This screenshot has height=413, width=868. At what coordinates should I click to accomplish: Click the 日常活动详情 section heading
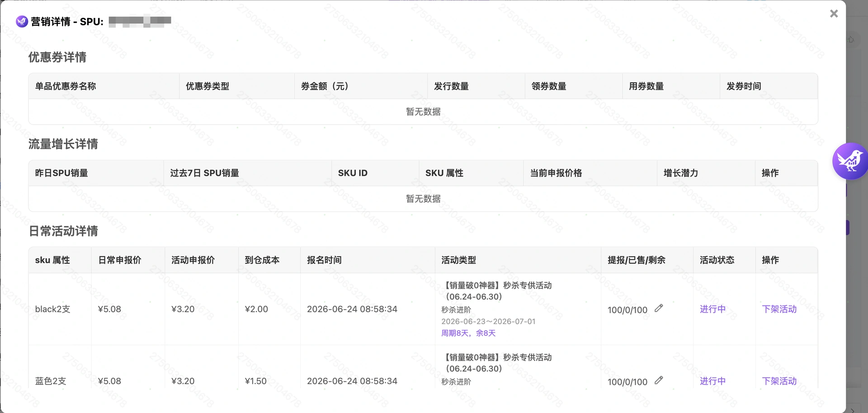pos(63,231)
